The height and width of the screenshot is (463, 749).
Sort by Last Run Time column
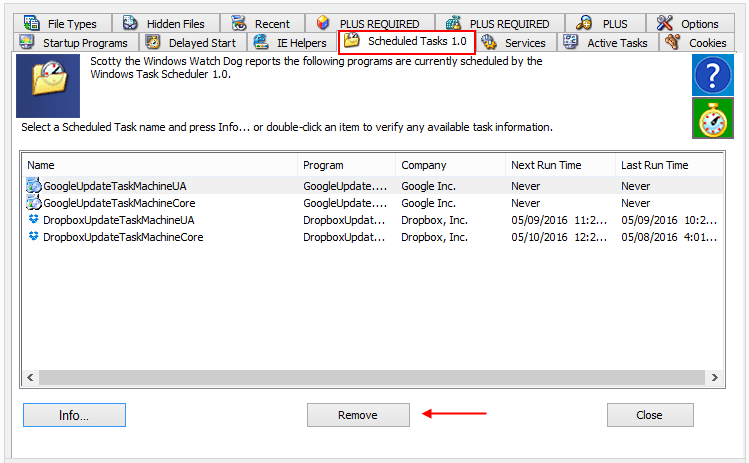point(669,165)
